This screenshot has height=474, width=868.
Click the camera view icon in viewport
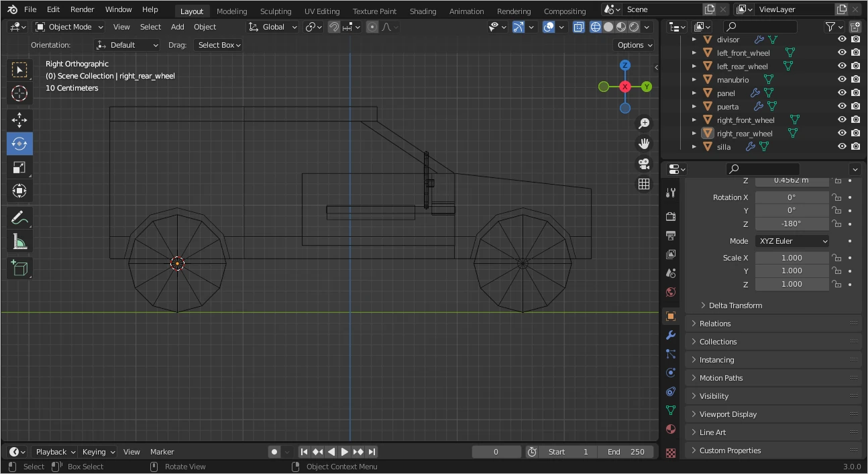(644, 164)
